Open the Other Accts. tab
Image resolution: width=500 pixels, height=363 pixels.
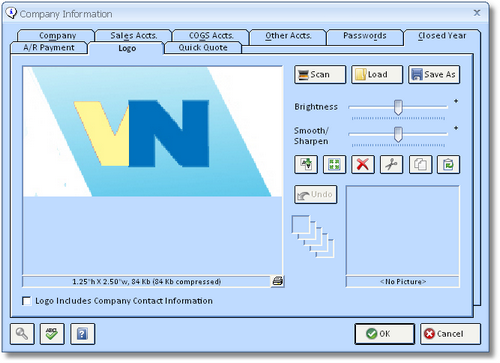coord(288,36)
